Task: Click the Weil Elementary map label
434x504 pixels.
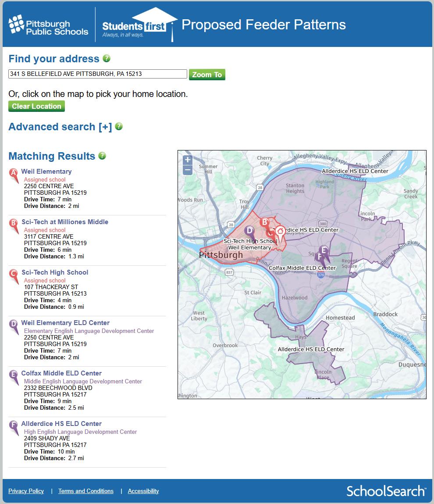Action: tap(249, 247)
